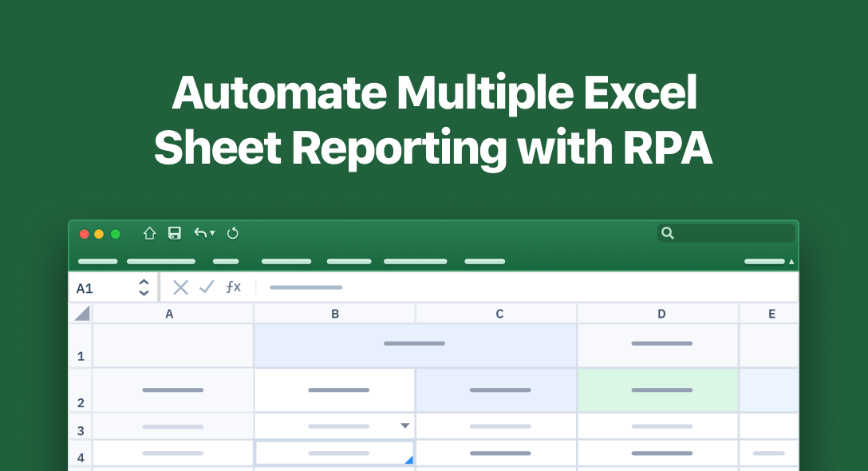Select the last ribbon tab near the search
868x471 pixels.
pyautogui.click(x=763, y=261)
